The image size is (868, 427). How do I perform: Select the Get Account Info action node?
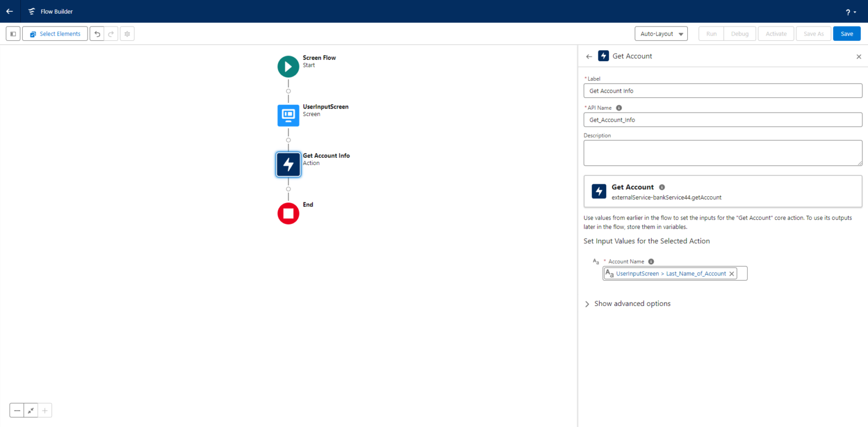click(288, 164)
